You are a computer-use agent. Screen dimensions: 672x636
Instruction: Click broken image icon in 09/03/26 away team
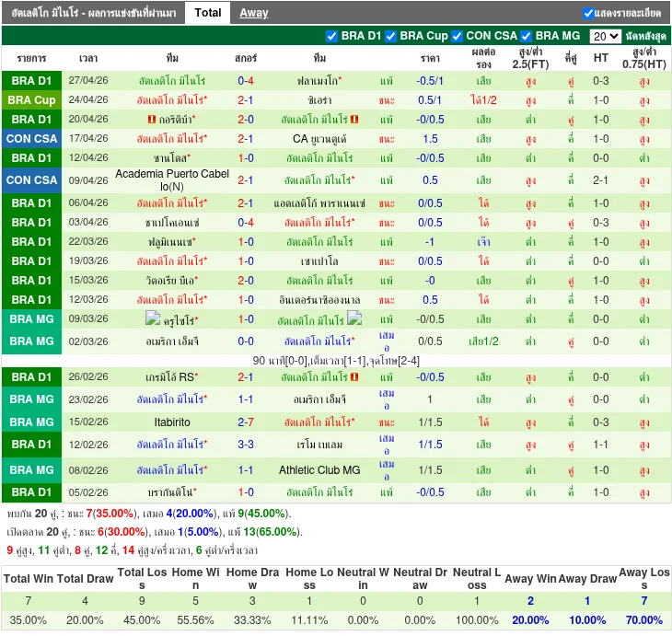tap(354, 319)
